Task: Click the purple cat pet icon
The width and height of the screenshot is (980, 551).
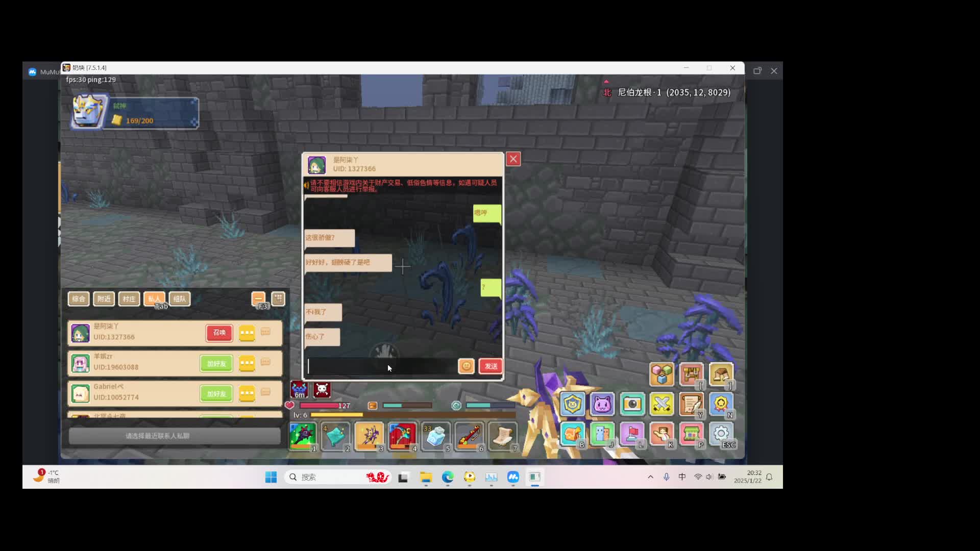Action: (x=602, y=404)
